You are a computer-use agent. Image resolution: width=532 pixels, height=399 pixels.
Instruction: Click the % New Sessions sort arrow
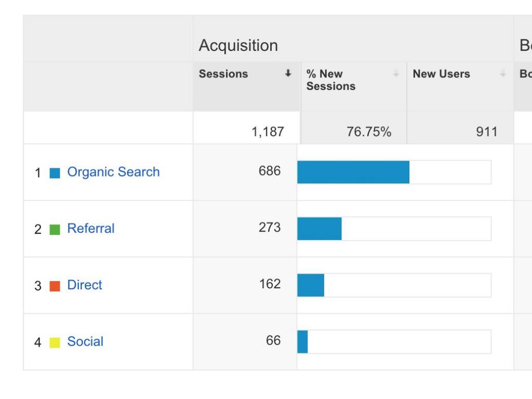[x=396, y=74]
